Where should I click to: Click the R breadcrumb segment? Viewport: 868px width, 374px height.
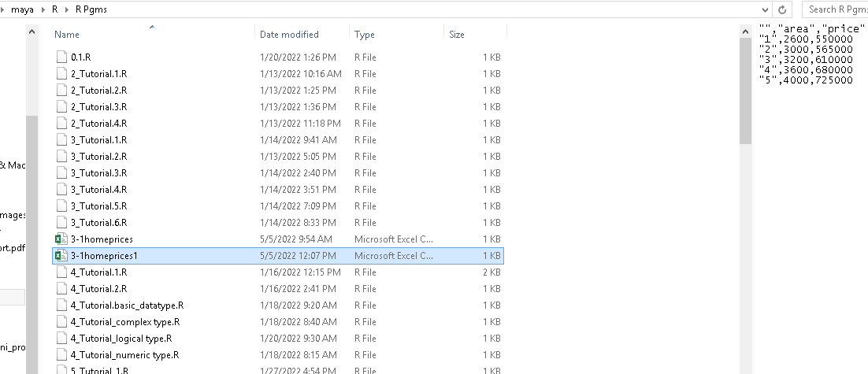pyautogui.click(x=55, y=9)
